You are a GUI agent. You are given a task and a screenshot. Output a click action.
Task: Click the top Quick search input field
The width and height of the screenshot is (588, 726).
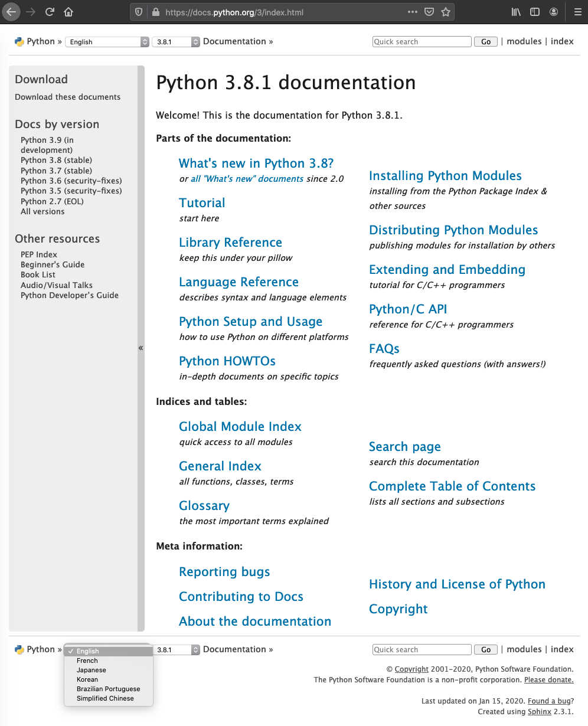pyautogui.click(x=422, y=42)
